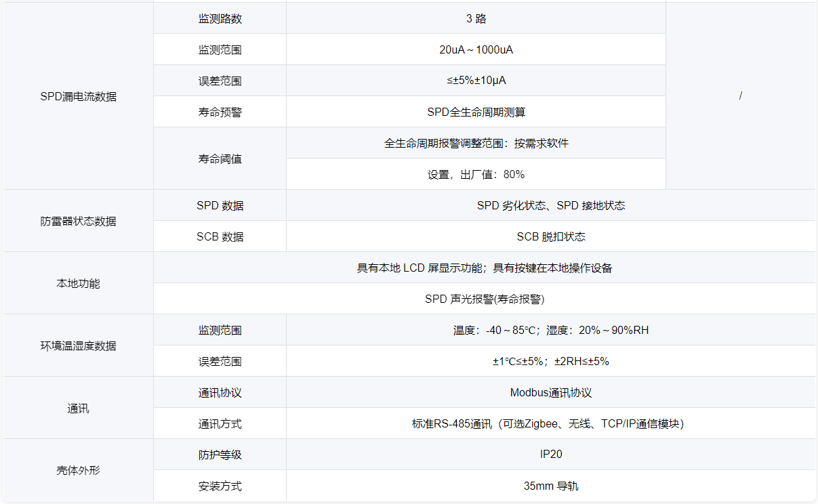Click the 设置，出厂值：80% text
818x504 pixels.
click(x=476, y=174)
